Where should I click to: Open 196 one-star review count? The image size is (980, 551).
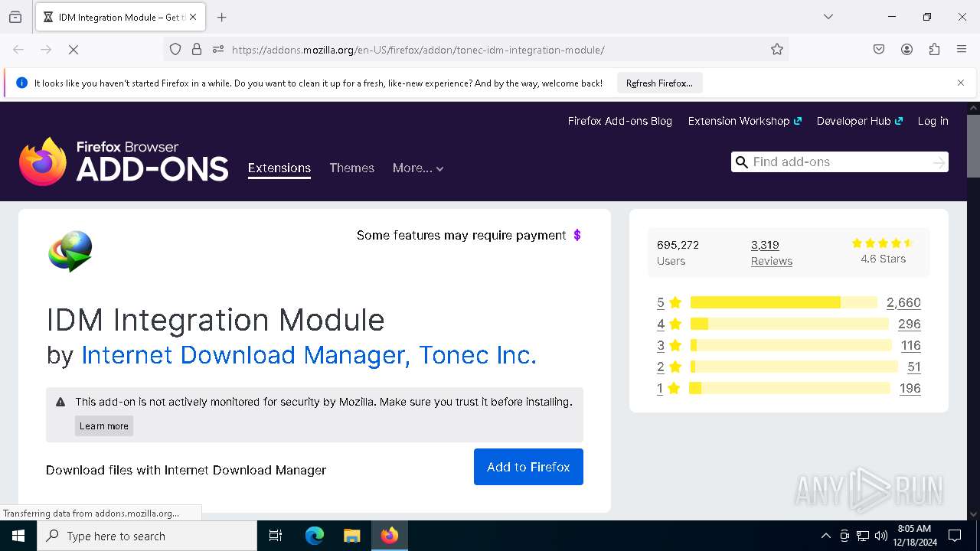(x=910, y=388)
